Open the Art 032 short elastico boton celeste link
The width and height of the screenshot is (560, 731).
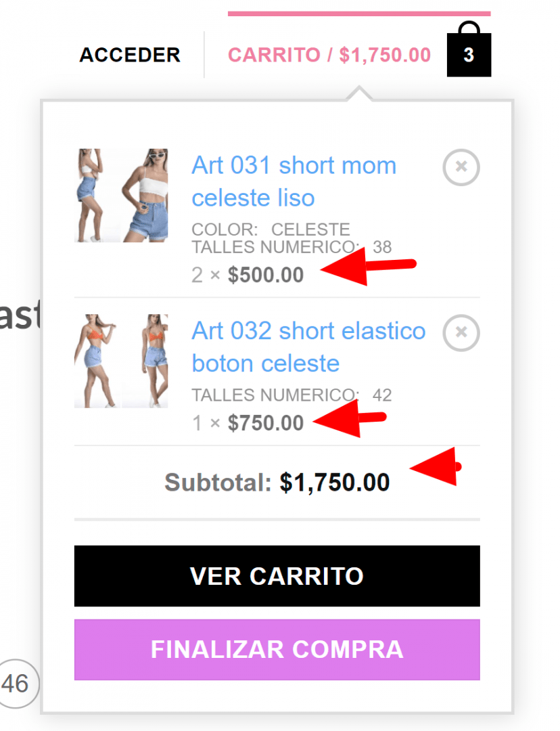308,347
